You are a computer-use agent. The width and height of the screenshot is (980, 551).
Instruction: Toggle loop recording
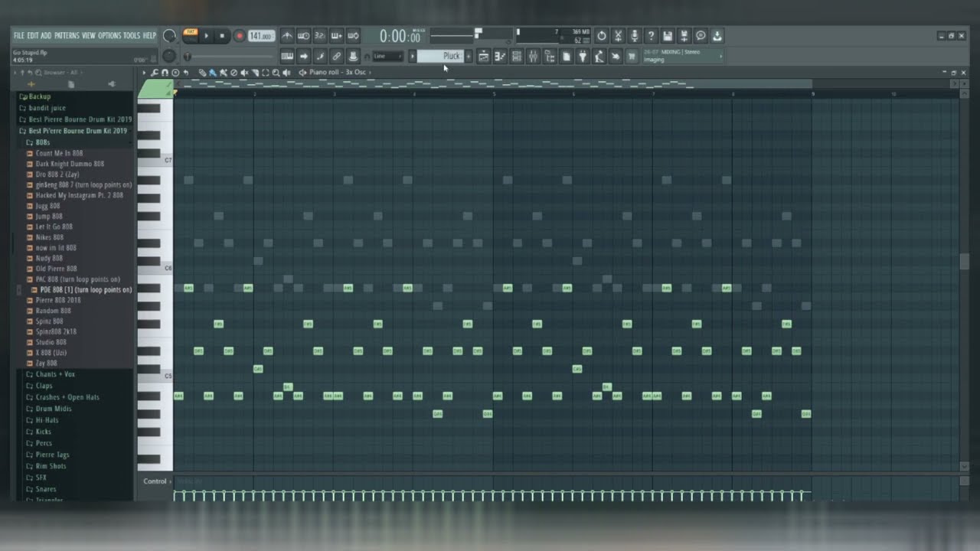pos(352,36)
